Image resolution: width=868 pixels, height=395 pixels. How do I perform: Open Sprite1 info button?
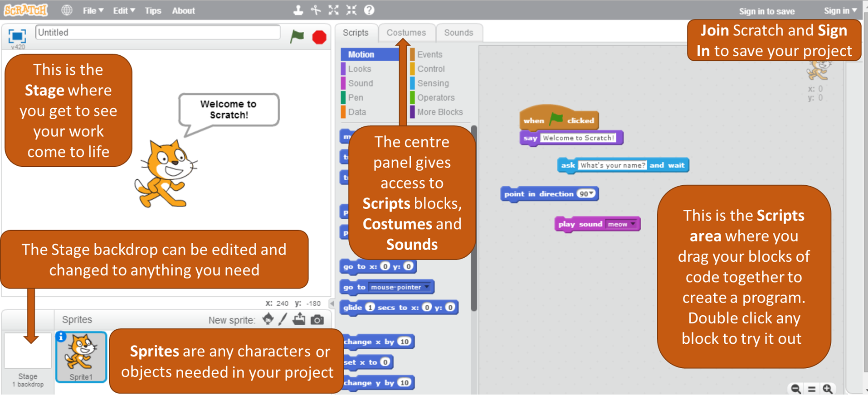[61, 337]
